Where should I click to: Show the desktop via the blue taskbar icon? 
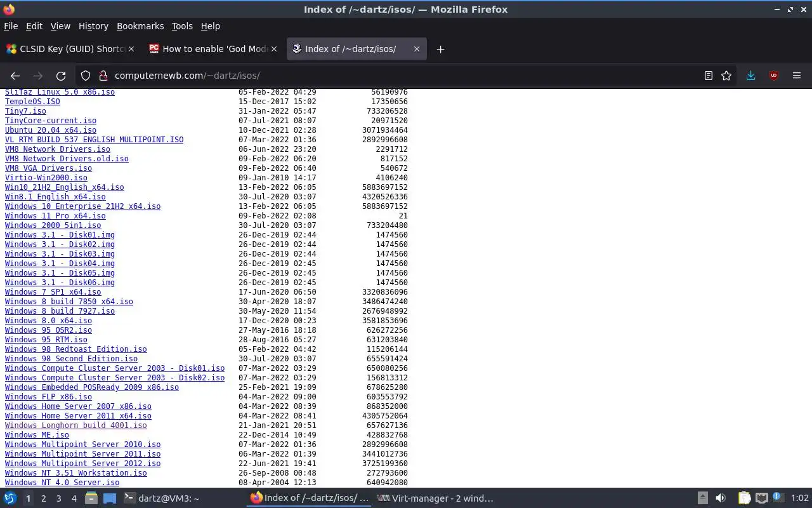pyautogui.click(x=110, y=498)
